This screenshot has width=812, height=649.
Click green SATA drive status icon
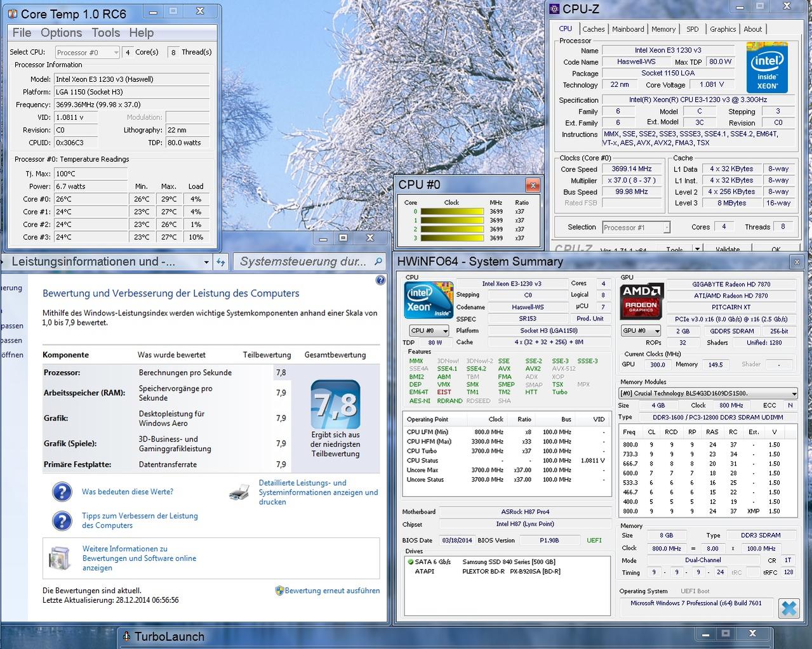click(410, 562)
